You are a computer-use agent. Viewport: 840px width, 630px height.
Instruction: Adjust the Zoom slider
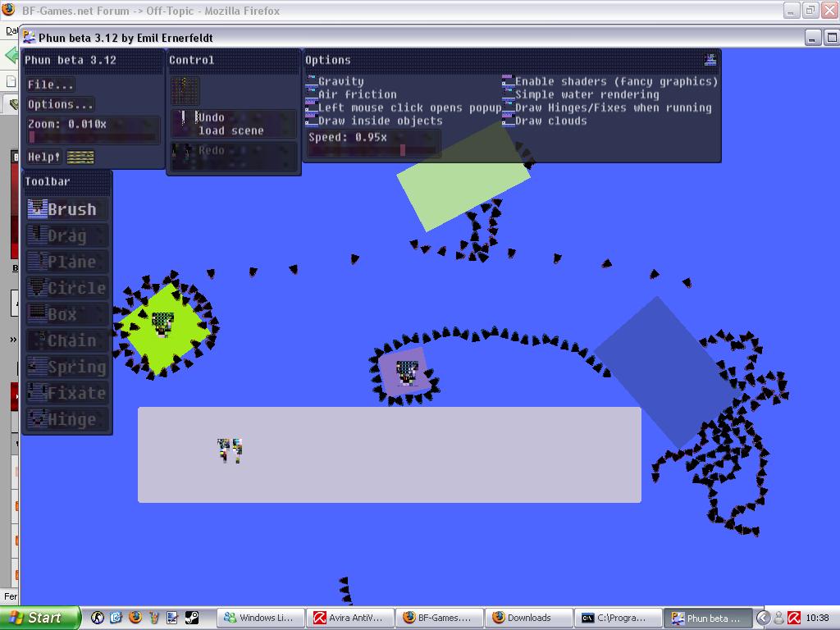point(94,137)
